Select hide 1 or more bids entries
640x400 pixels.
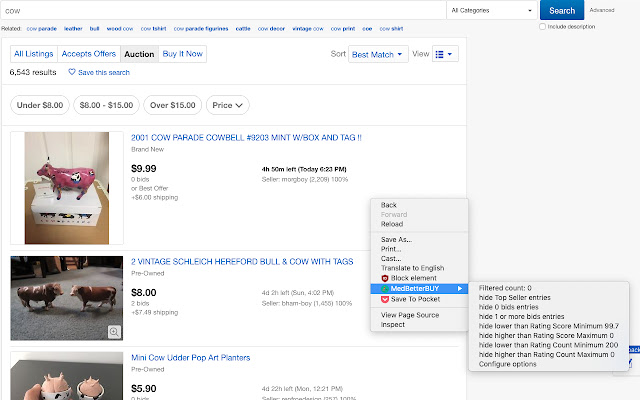[549, 317]
